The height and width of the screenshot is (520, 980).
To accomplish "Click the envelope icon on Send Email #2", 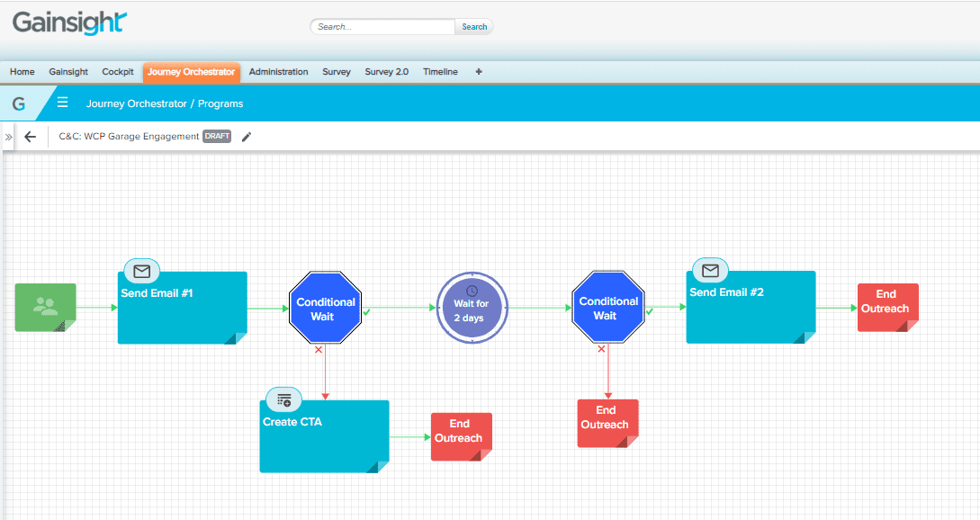I will [710, 270].
